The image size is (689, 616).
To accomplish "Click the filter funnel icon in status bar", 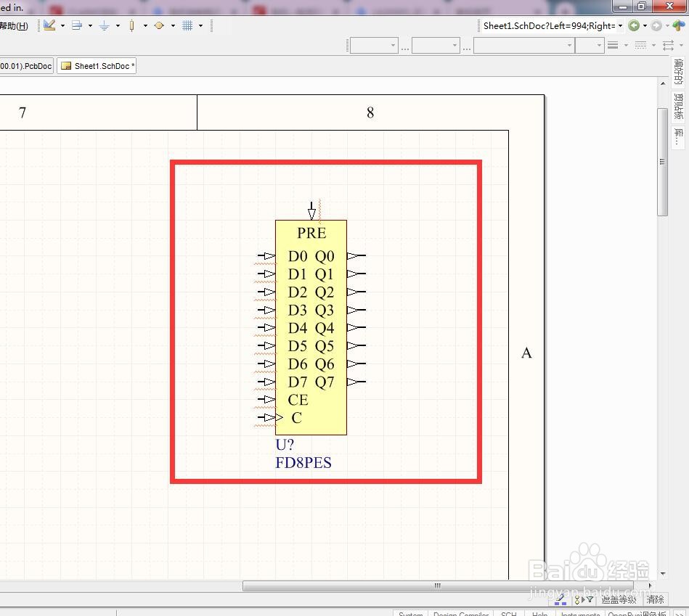I will (x=584, y=599).
